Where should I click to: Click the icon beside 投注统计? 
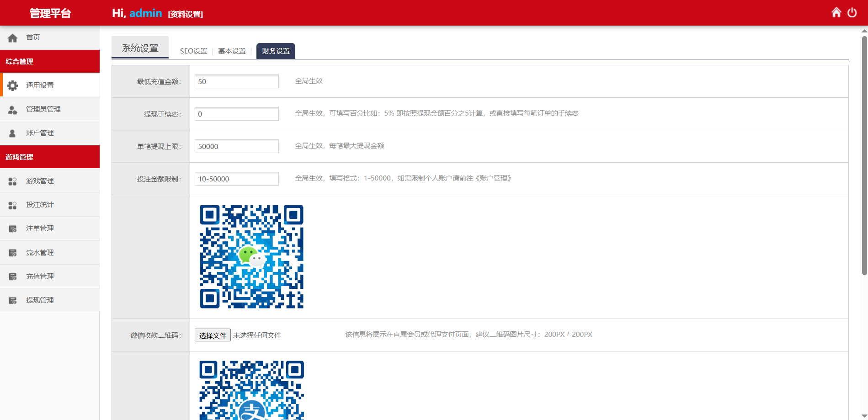click(x=13, y=205)
